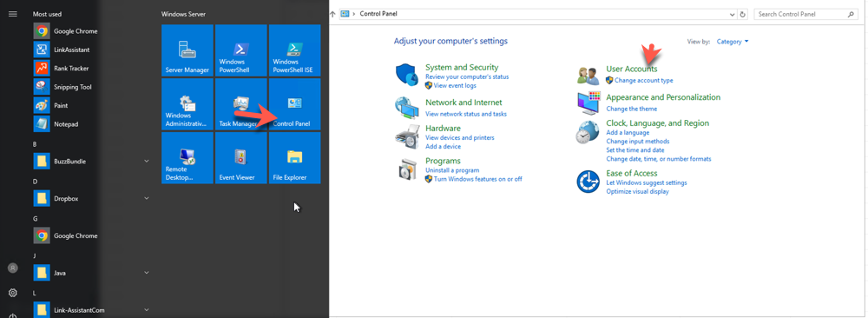Open Clock, Language, and Region heading
The image size is (868, 318).
[658, 123]
